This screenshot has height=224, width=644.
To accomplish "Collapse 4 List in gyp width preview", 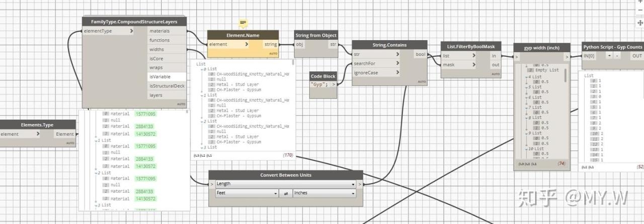I will 526,77.
